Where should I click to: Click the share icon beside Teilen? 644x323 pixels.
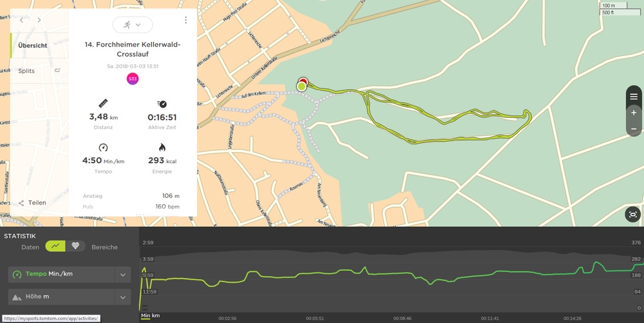point(21,202)
